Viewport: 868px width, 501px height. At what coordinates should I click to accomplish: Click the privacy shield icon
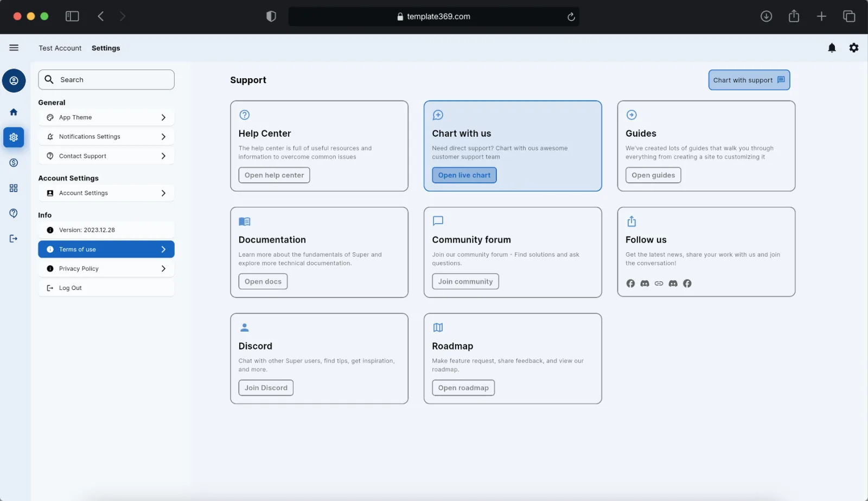[271, 16]
